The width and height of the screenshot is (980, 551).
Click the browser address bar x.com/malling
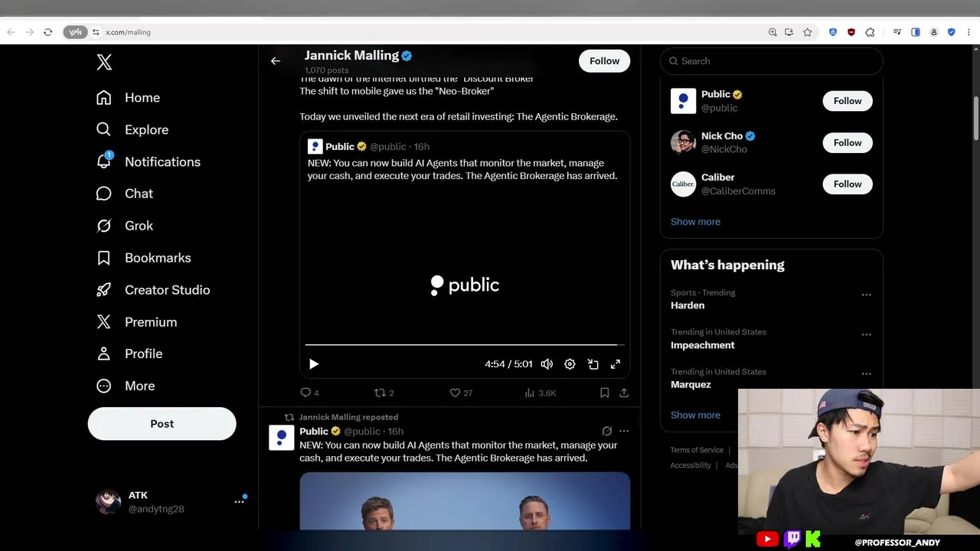pyautogui.click(x=128, y=32)
